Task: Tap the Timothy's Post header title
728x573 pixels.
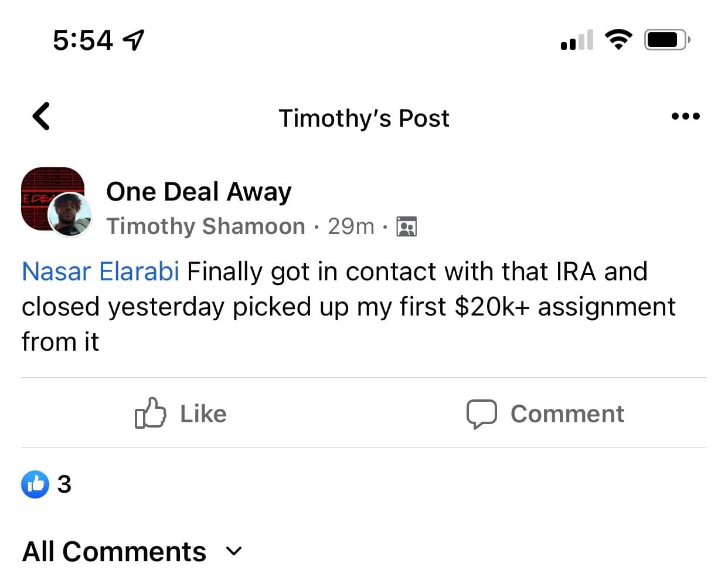Action: click(x=363, y=118)
